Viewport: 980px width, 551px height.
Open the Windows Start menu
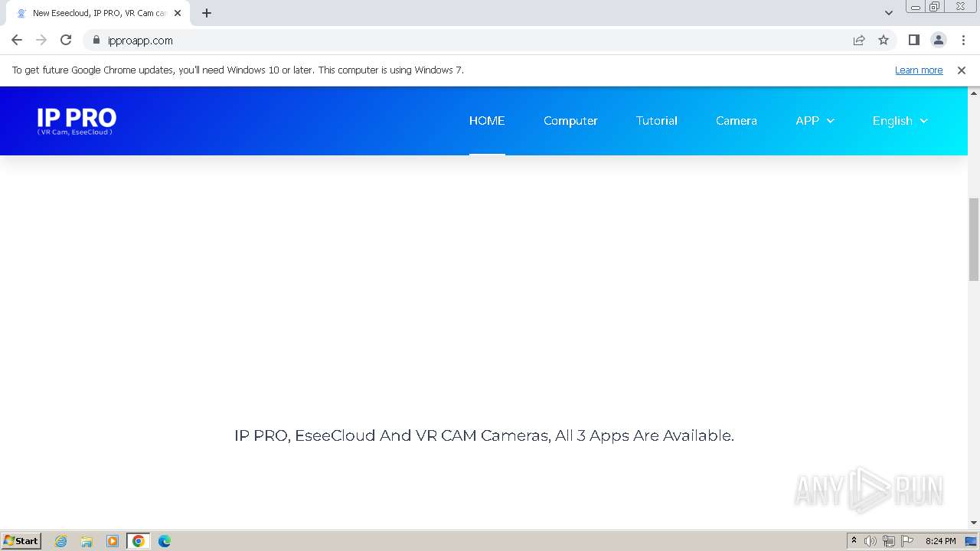(x=21, y=541)
